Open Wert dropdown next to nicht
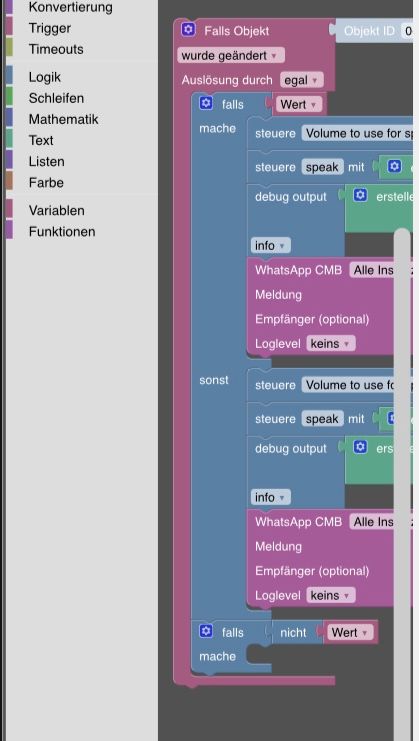Screen dimensions: 419x741 pyautogui.click(x=350, y=632)
